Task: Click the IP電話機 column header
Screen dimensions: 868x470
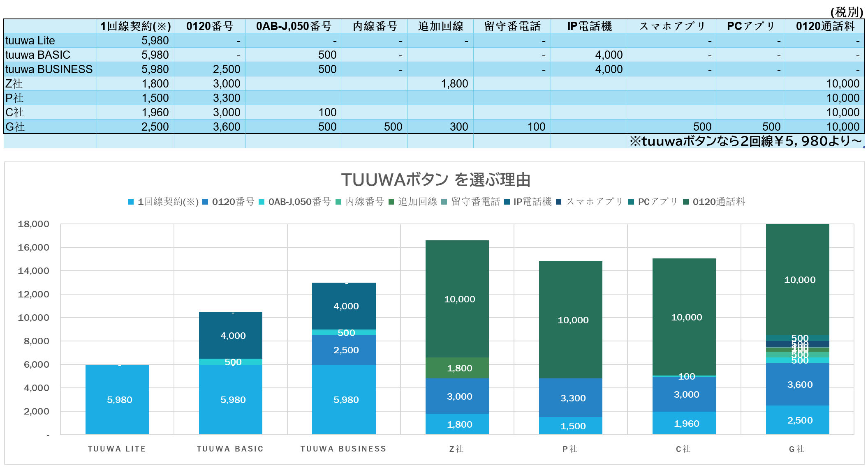Action: pyautogui.click(x=589, y=26)
